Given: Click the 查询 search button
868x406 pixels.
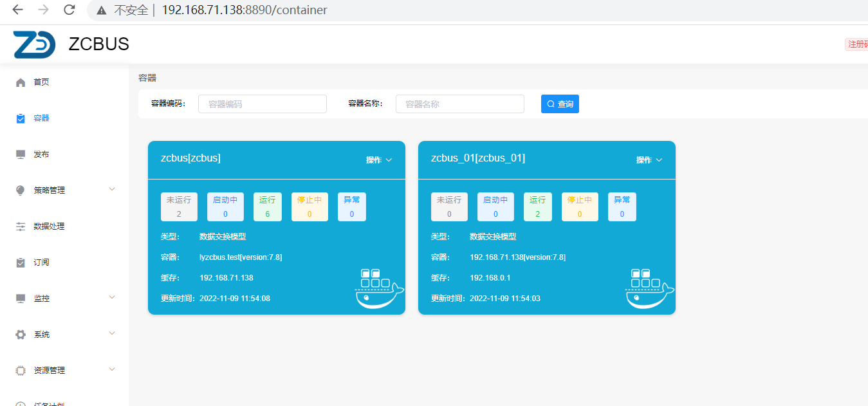Looking at the screenshot, I should pyautogui.click(x=560, y=104).
